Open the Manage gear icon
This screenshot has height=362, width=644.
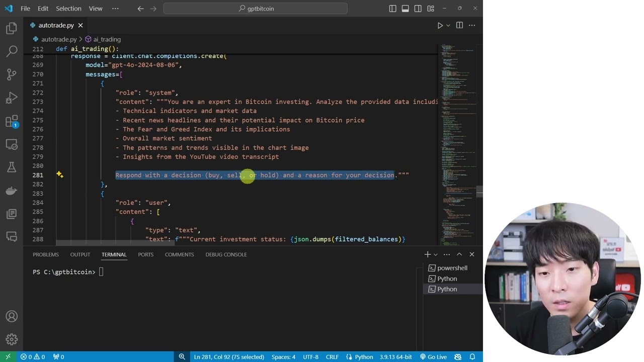click(12, 339)
